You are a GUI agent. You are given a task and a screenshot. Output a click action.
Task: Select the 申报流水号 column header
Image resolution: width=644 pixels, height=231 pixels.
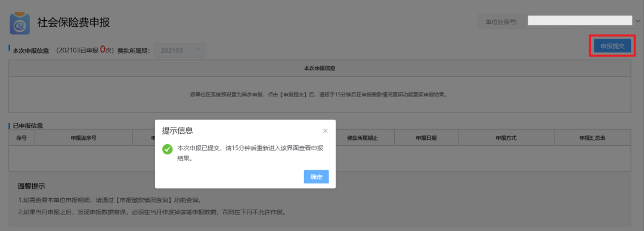[84, 138]
